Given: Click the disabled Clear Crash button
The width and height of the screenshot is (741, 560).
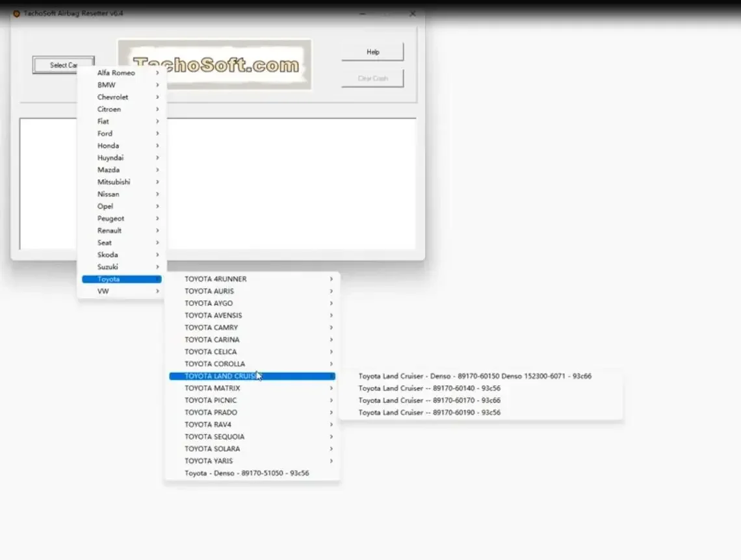Looking at the screenshot, I should pyautogui.click(x=372, y=79).
